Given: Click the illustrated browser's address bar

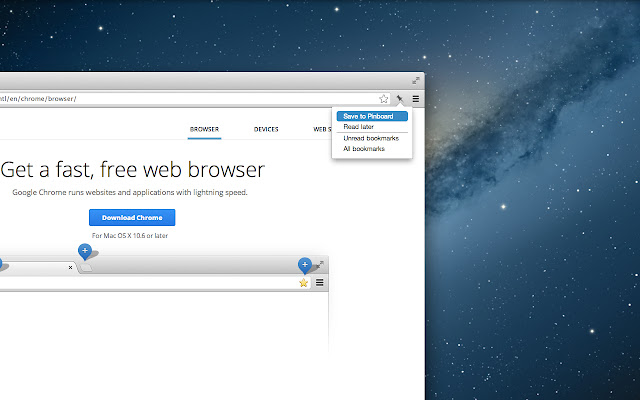Looking at the screenshot, I should 155,283.
